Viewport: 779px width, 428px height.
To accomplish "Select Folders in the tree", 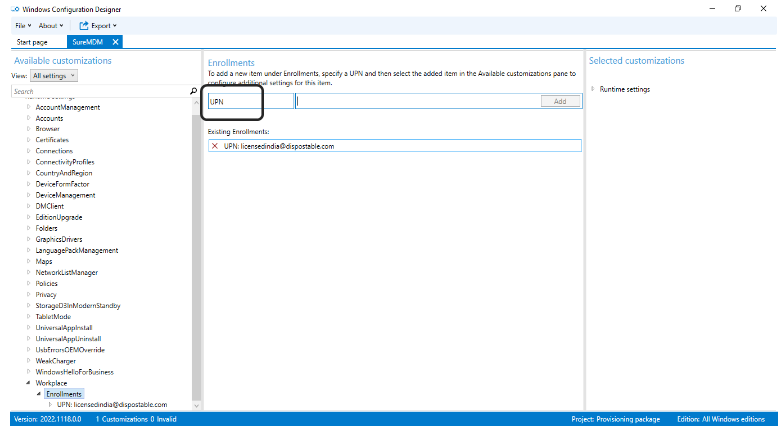I will pos(46,228).
